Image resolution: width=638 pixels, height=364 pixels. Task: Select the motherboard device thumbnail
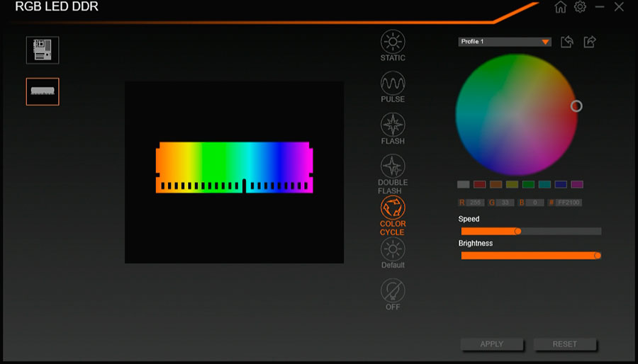pyautogui.click(x=43, y=50)
